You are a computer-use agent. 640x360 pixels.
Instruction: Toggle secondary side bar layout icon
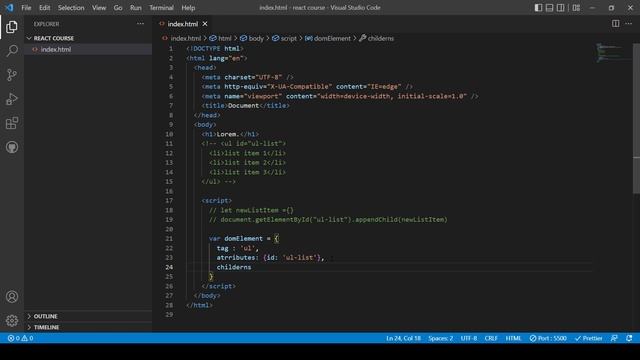561,7
